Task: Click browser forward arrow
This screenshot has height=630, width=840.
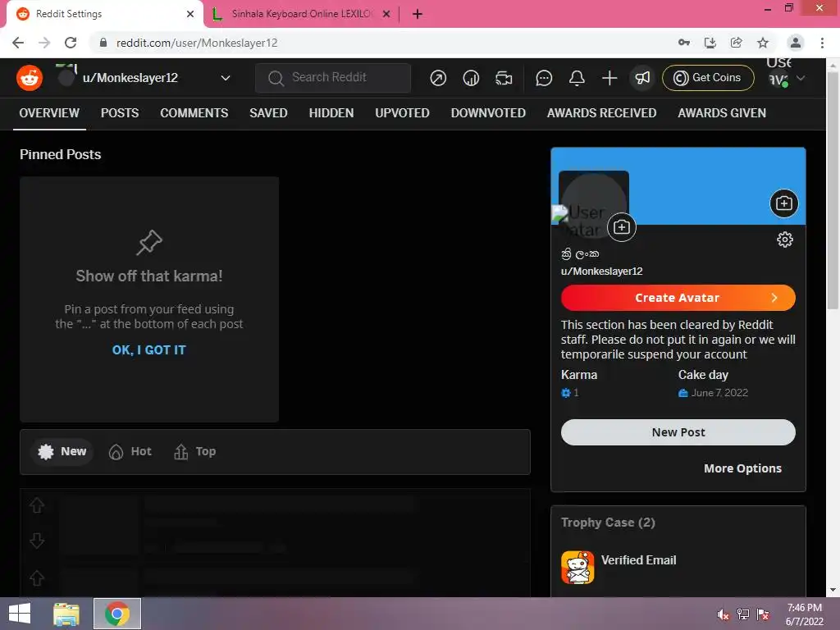Action: [x=44, y=43]
